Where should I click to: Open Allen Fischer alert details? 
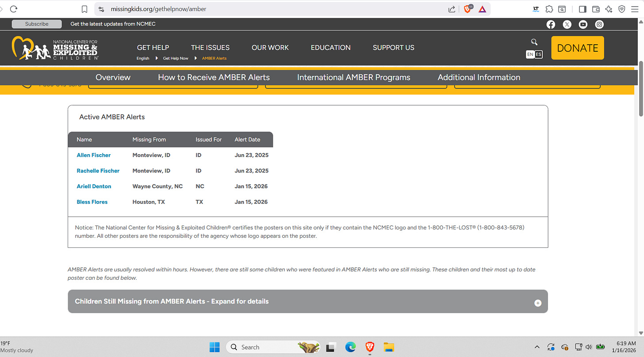tap(94, 155)
